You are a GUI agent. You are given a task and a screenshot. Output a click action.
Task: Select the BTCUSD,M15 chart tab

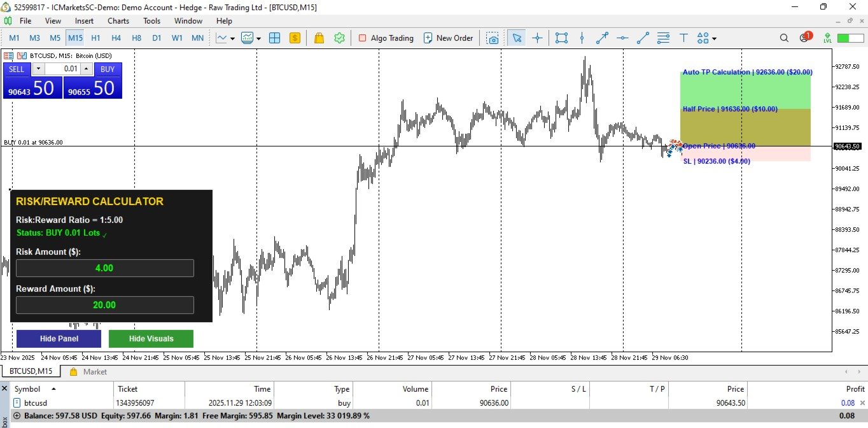[x=31, y=371]
